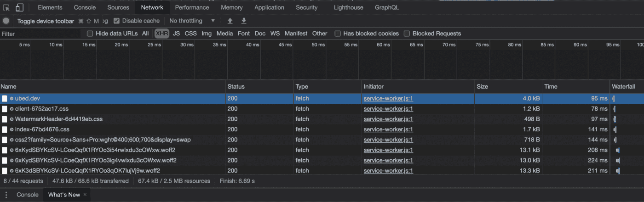Image resolution: width=644 pixels, height=202 pixels.
Task: Filter requests by Media
Action: click(x=224, y=34)
